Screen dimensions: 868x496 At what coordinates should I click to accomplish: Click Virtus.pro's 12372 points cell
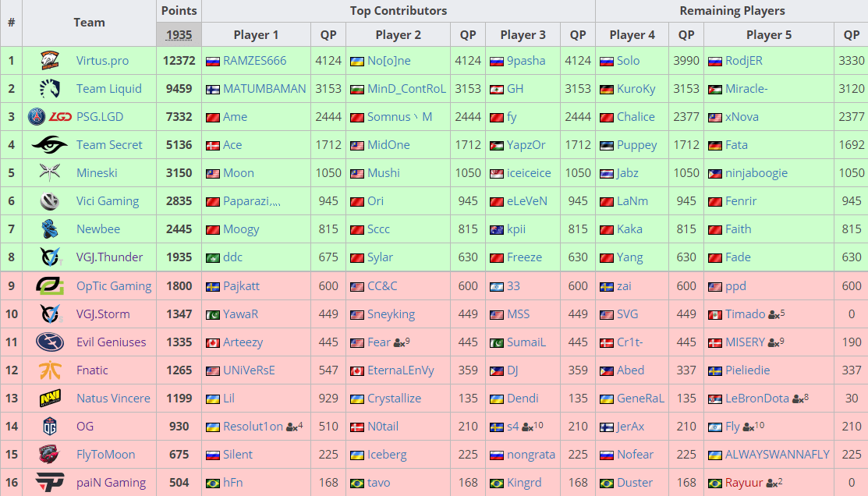179,60
